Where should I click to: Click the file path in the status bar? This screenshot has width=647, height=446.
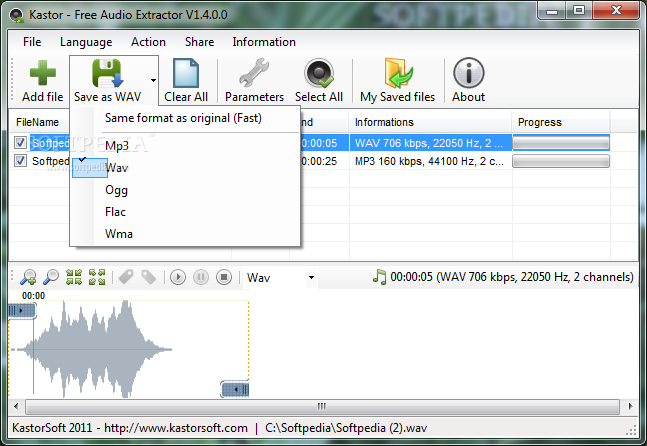[x=346, y=428]
